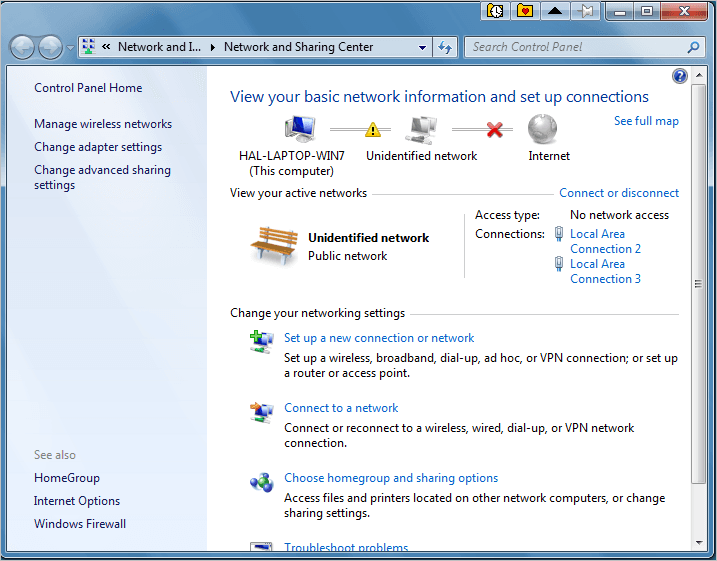
Task: Open Change adapter settings
Action: [x=98, y=147]
